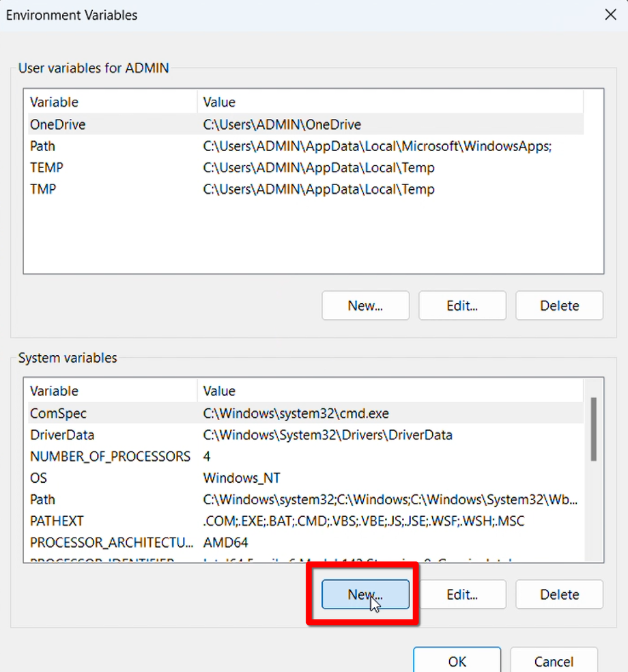Select the OneDrive user variable
Image resolution: width=628 pixels, height=672 pixels.
[x=58, y=124]
